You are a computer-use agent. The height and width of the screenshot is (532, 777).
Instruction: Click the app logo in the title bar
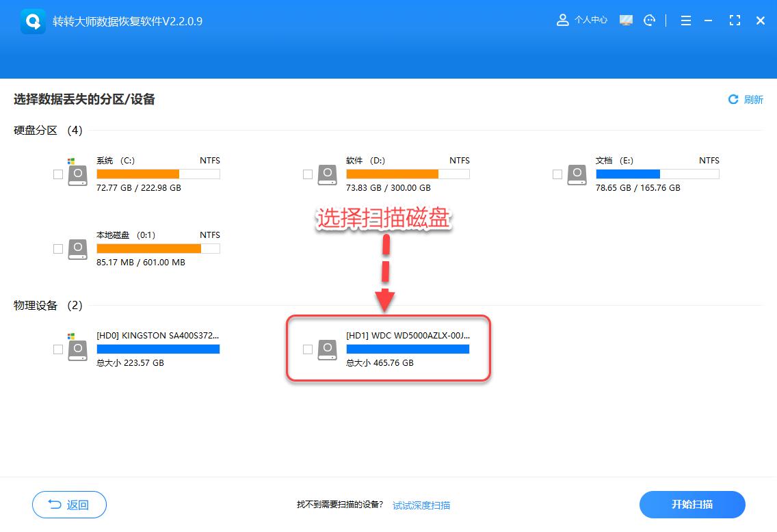(33, 20)
